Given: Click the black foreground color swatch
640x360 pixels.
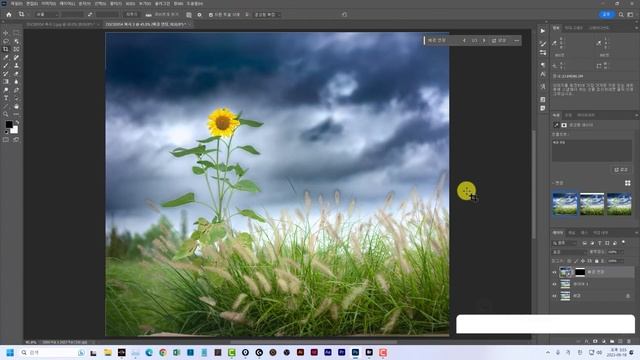Looking at the screenshot, I should pos(9,124).
